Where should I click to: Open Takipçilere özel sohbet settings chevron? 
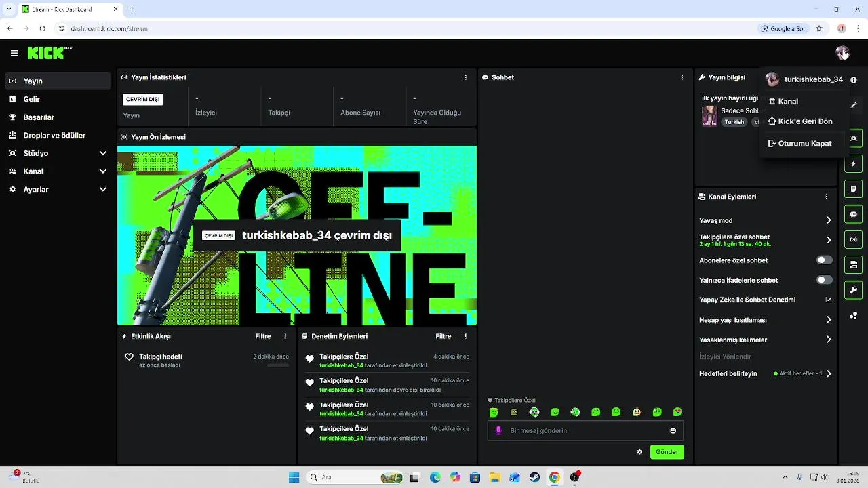pos(829,240)
